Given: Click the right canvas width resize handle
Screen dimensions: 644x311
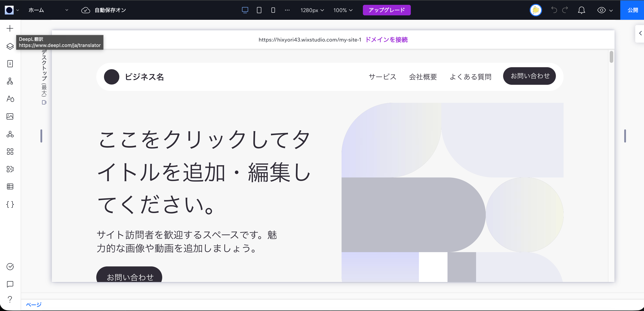Looking at the screenshot, I should [625, 136].
